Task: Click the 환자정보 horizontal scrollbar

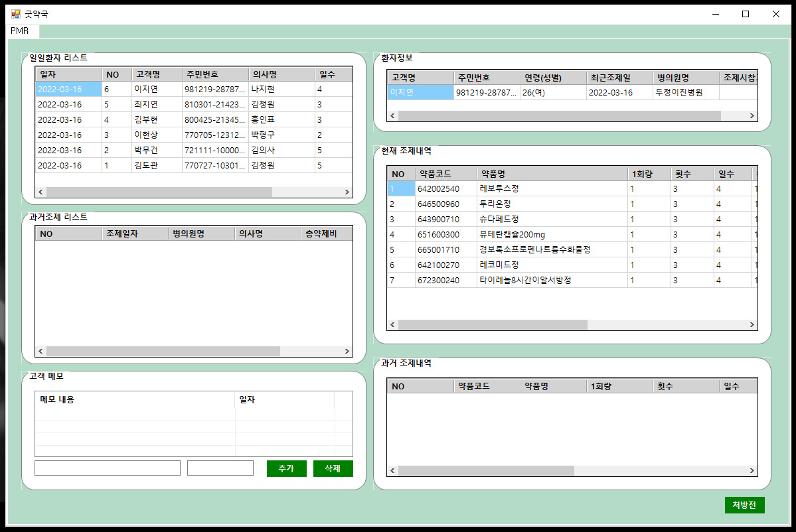Action: (564, 115)
